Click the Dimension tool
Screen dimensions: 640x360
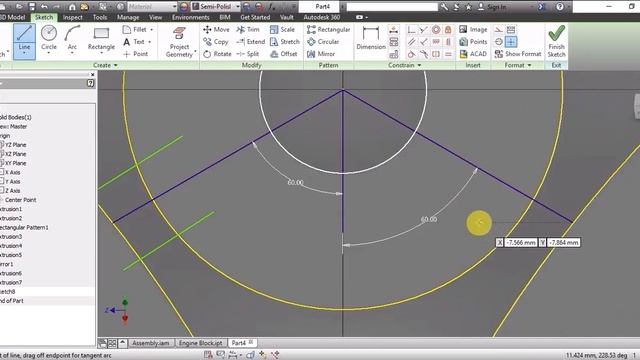click(x=371, y=38)
